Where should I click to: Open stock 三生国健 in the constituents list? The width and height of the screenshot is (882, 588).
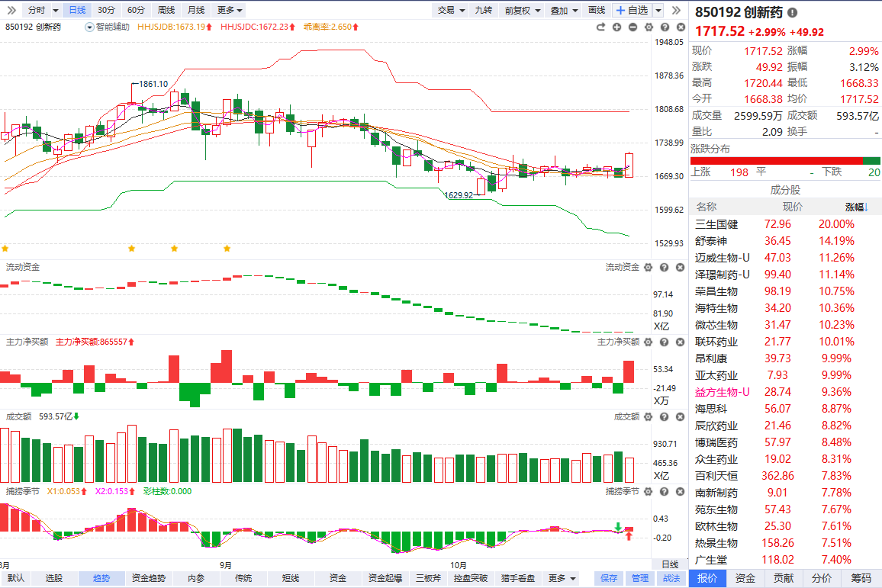[716, 224]
